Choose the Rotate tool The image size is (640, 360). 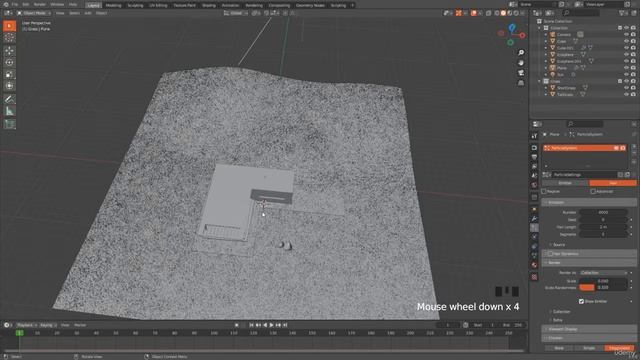coord(9,62)
